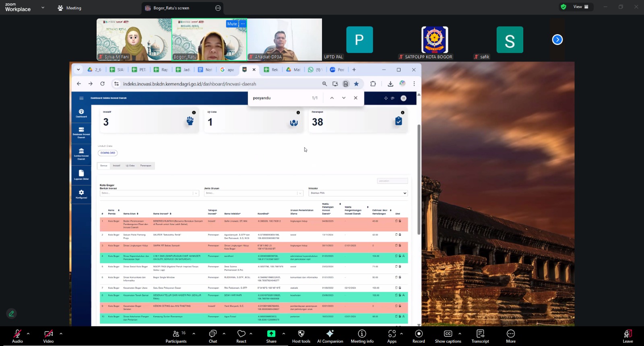This screenshot has width=644, height=346.
Task: Click the React icon
Action: click(241, 334)
